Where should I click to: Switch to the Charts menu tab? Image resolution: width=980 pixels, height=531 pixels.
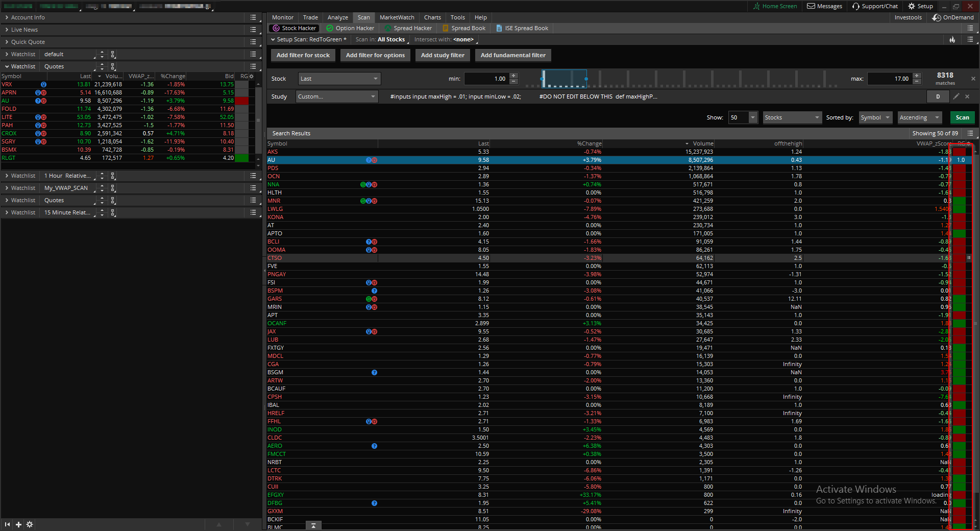(x=432, y=17)
